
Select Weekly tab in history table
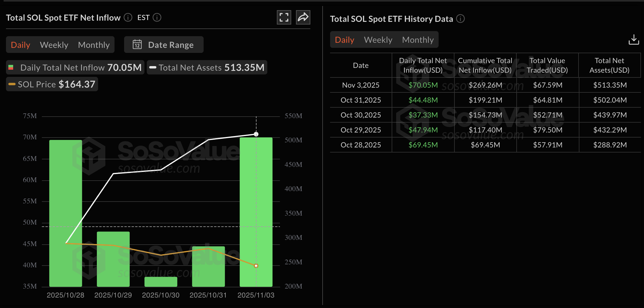(x=378, y=40)
